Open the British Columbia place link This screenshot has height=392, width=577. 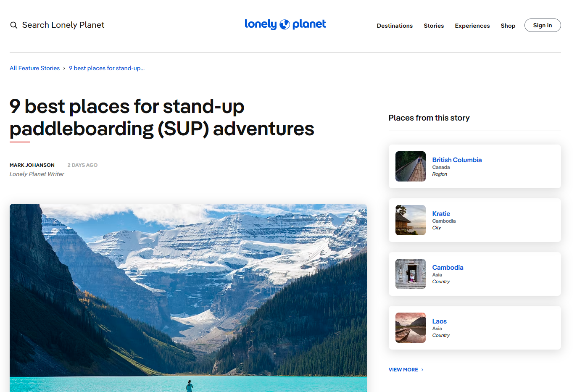(457, 160)
